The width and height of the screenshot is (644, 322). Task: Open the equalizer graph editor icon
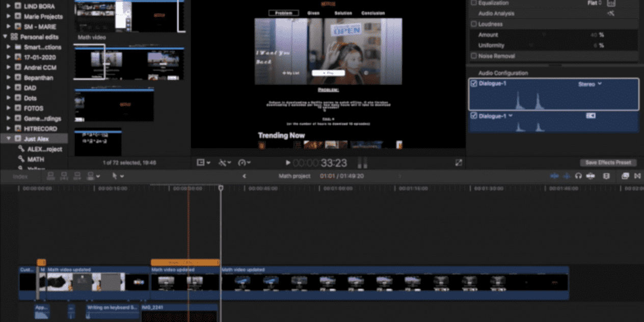tap(611, 3)
